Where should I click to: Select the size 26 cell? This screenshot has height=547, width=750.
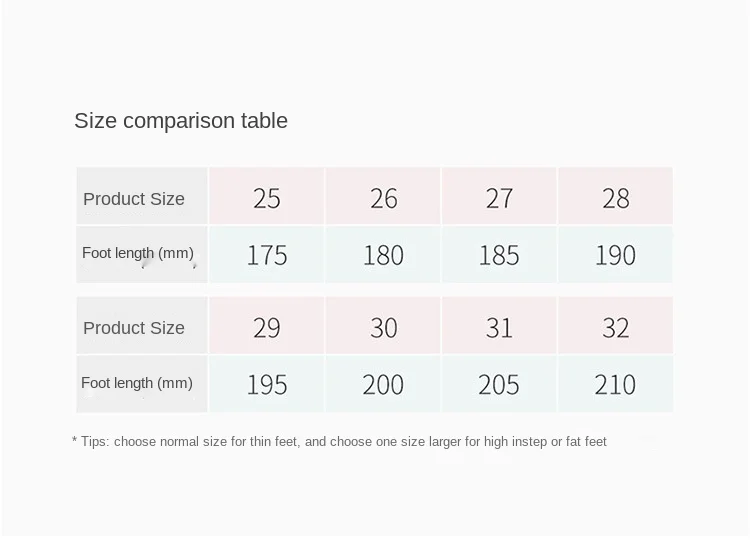[383, 197]
